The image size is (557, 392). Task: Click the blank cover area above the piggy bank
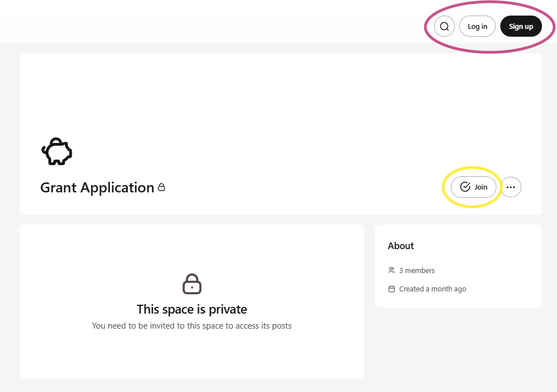278,95
